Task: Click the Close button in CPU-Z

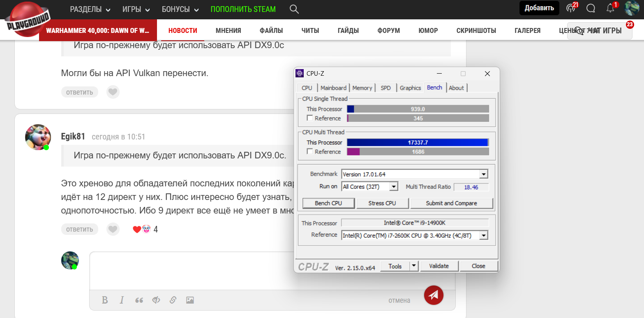Action: pyautogui.click(x=478, y=266)
